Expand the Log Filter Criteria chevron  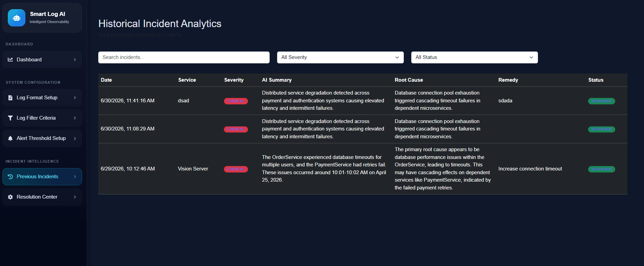[x=75, y=118]
